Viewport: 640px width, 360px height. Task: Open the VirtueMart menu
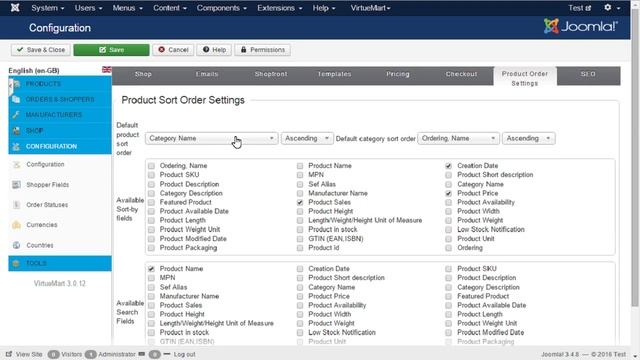point(370,8)
